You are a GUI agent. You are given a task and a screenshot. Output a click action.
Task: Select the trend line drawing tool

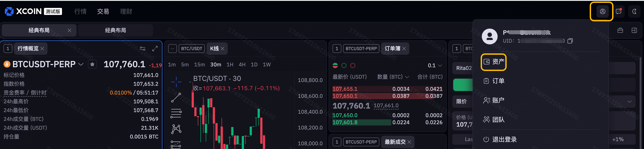(x=176, y=98)
